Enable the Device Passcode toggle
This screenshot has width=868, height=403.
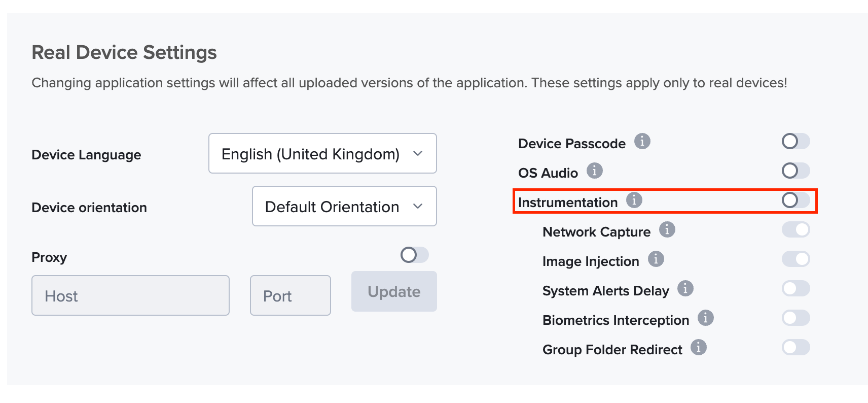click(795, 141)
